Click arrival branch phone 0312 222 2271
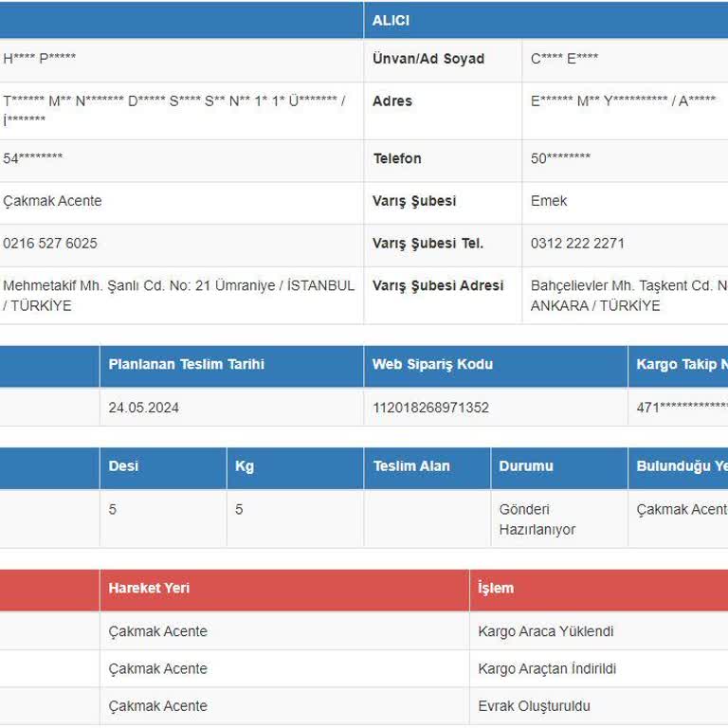Screen dimensions: 728x728 [x=577, y=244]
